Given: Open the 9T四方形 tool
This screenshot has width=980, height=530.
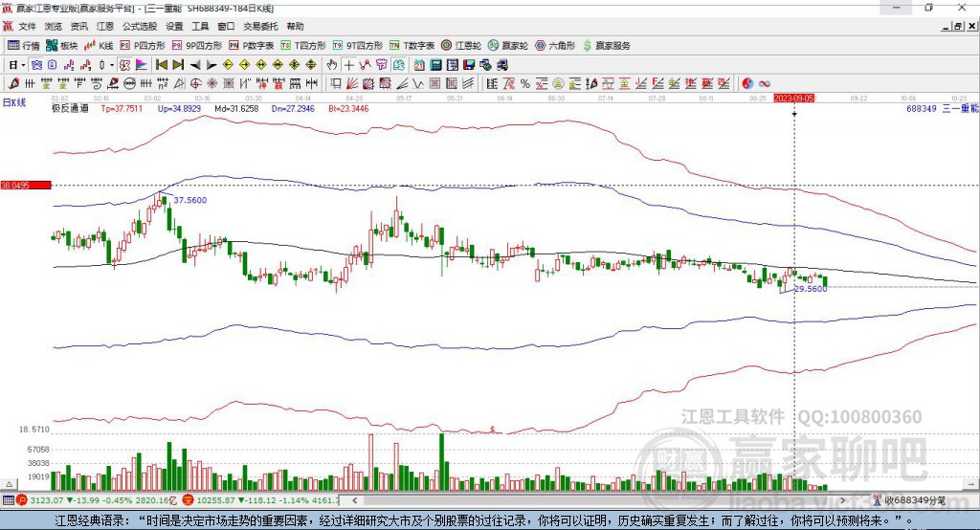Looking at the screenshot, I should click(x=358, y=46).
